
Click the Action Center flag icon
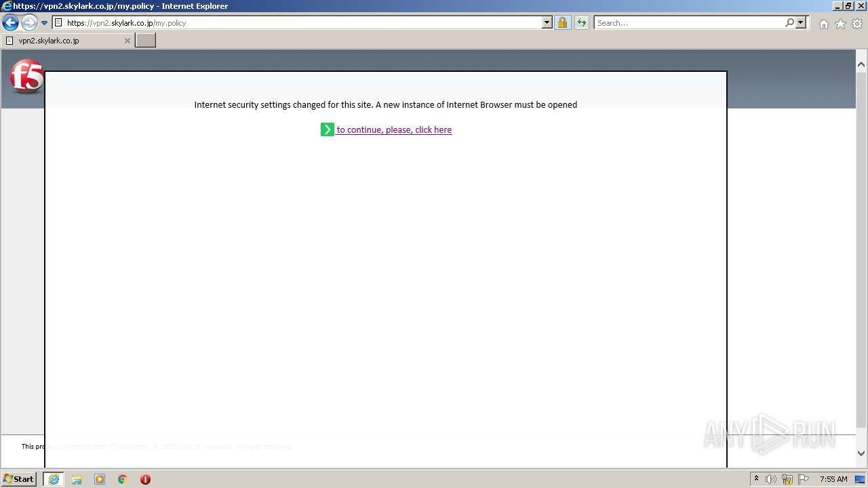click(804, 479)
